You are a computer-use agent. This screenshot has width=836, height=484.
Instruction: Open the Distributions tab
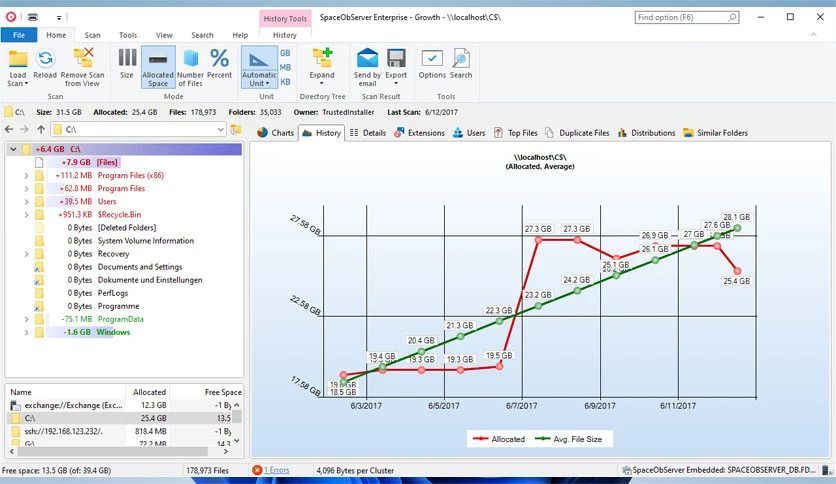(x=647, y=133)
